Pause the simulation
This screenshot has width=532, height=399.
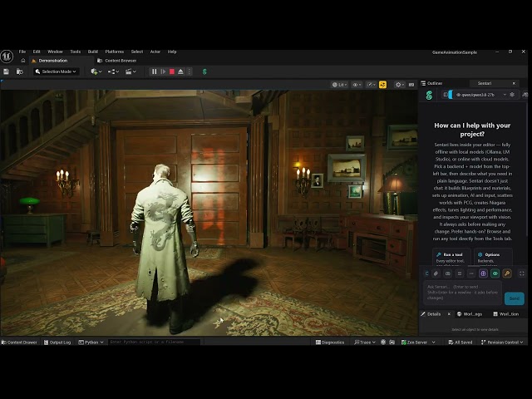click(x=155, y=71)
